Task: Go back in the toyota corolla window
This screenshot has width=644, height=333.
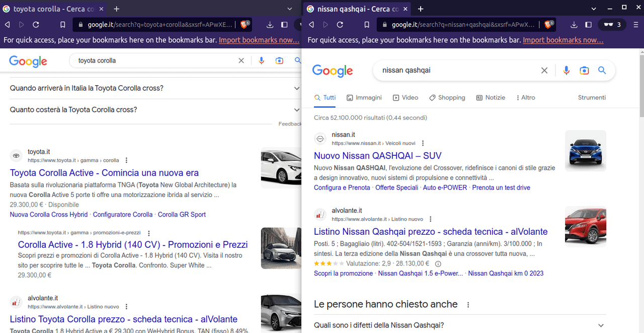Action: pos(8,24)
